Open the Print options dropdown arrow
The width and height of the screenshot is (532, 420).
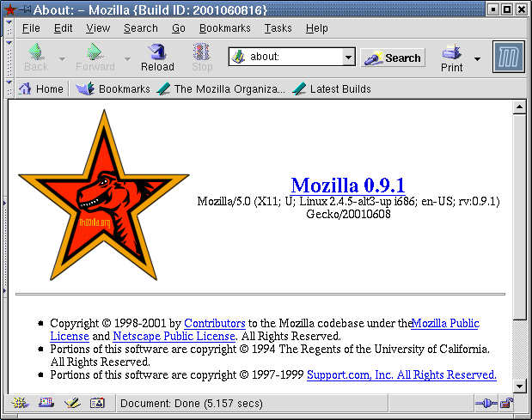coord(477,59)
